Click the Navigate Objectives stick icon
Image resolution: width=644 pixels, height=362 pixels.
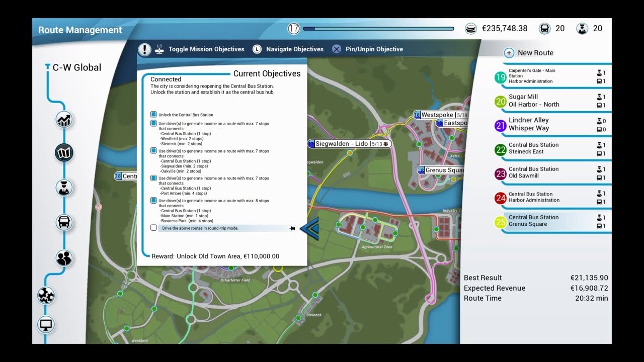257,49
